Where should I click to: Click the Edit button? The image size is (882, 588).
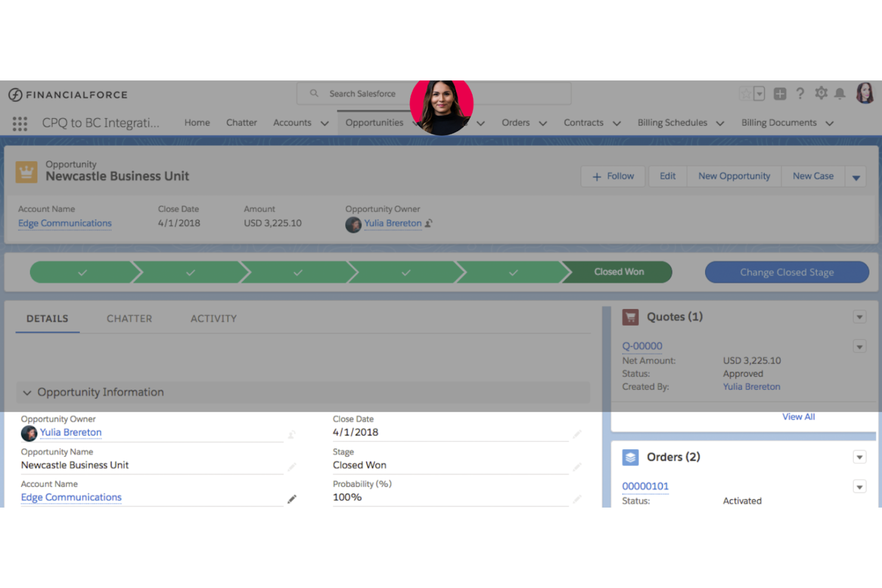pyautogui.click(x=667, y=176)
